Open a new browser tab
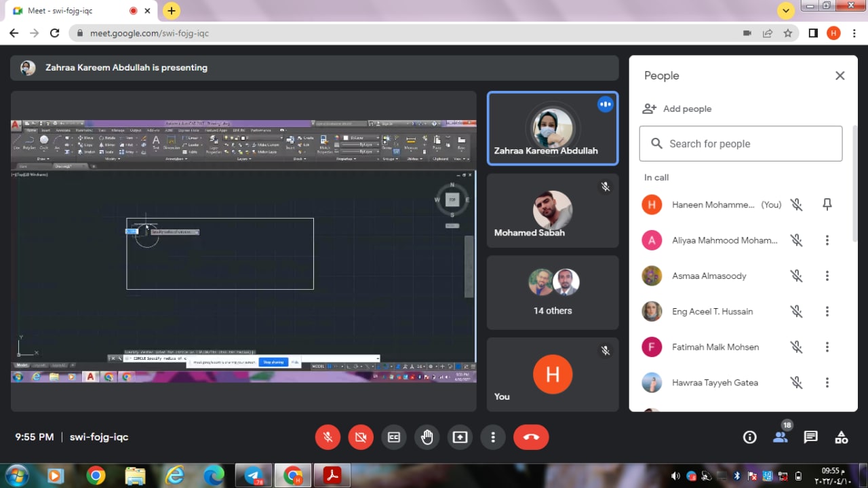The height and width of the screenshot is (488, 868). click(172, 11)
